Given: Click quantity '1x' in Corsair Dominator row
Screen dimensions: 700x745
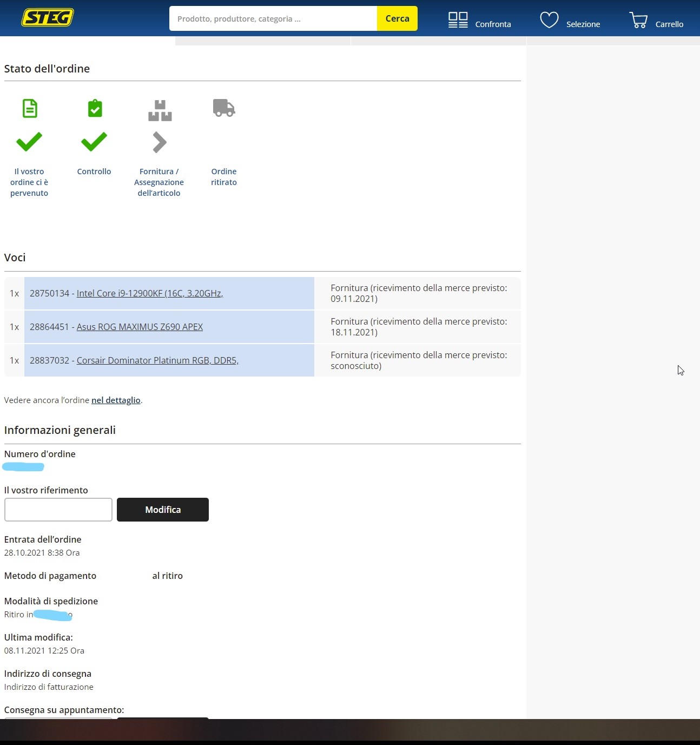Looking at the screenshot, I should [14, 360].
